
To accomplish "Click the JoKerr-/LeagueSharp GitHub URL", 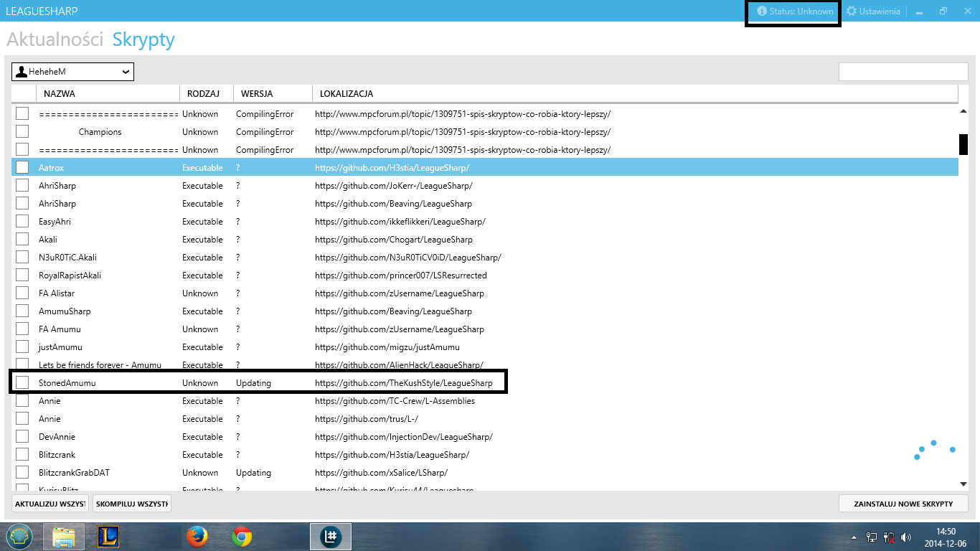I will point(394,186).
